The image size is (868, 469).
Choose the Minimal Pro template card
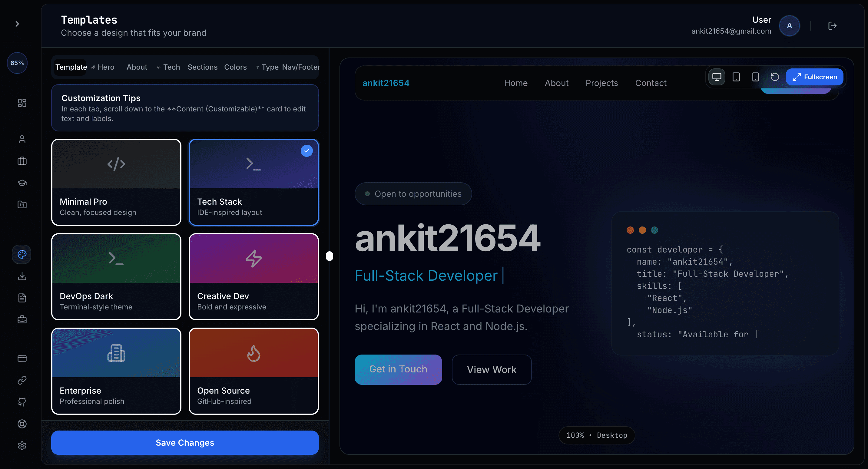[116, 182]
